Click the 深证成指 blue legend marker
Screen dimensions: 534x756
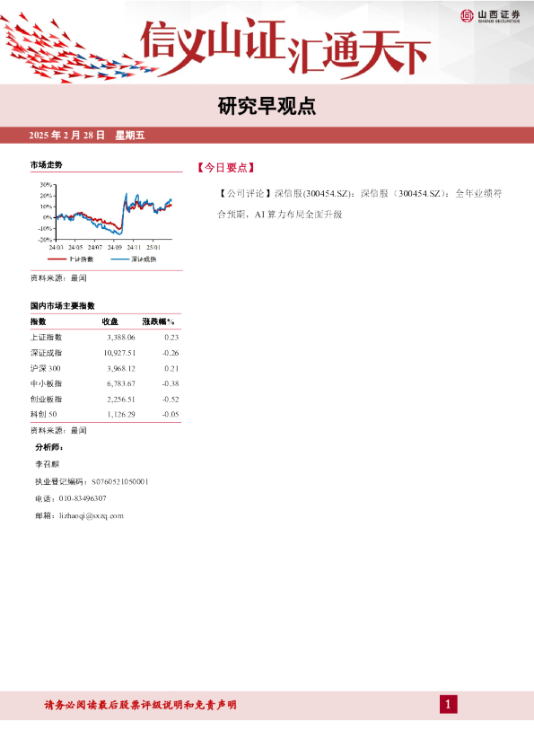tap(119, 259)
